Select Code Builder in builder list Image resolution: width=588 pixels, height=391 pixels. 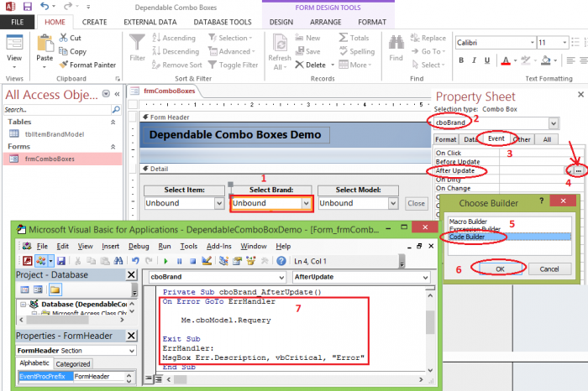[510, 237]
